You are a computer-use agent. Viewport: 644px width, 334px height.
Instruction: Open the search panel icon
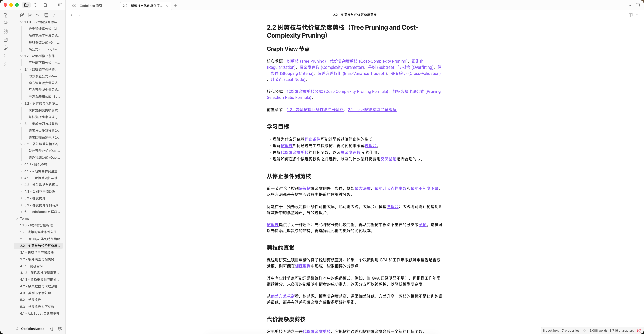tap(36, 5)
